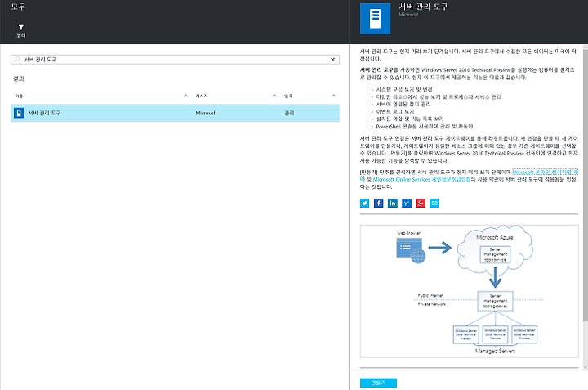
Task: Click the 모두 blade title
Action: point(18,7)
